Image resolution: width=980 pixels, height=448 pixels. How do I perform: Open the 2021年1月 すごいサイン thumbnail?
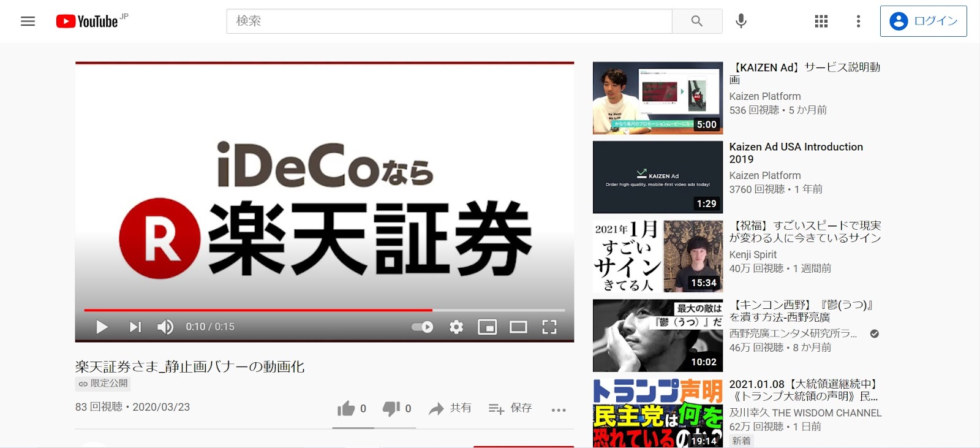tap(658, 256)
